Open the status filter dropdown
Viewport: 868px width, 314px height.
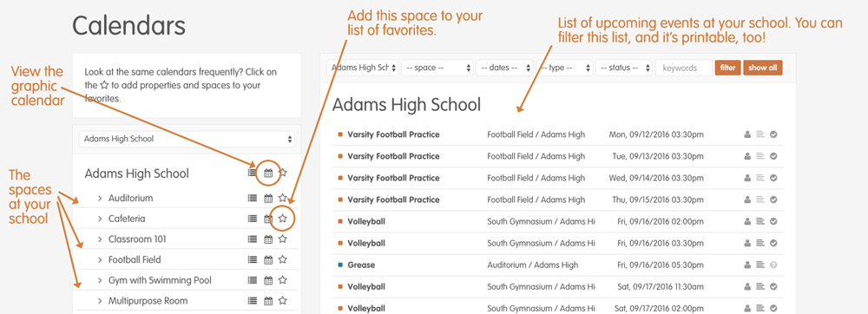coord(624,68)
